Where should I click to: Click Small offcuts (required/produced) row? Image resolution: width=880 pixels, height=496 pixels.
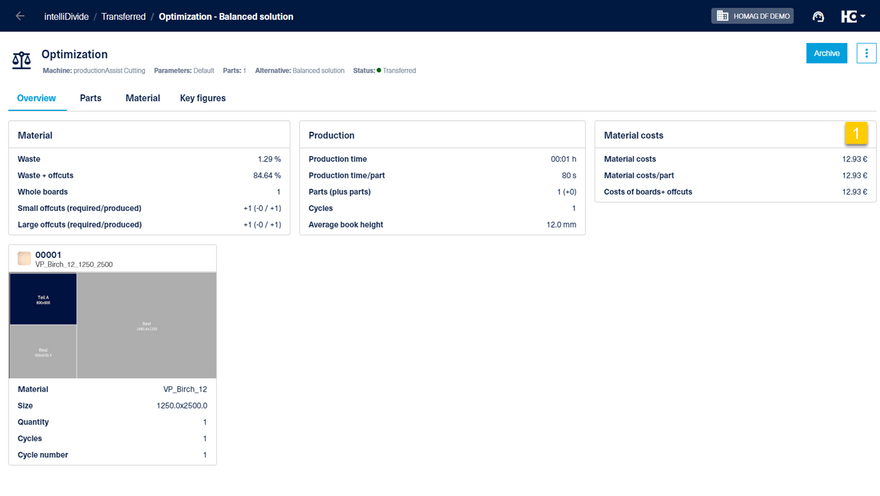click(149, 208)
